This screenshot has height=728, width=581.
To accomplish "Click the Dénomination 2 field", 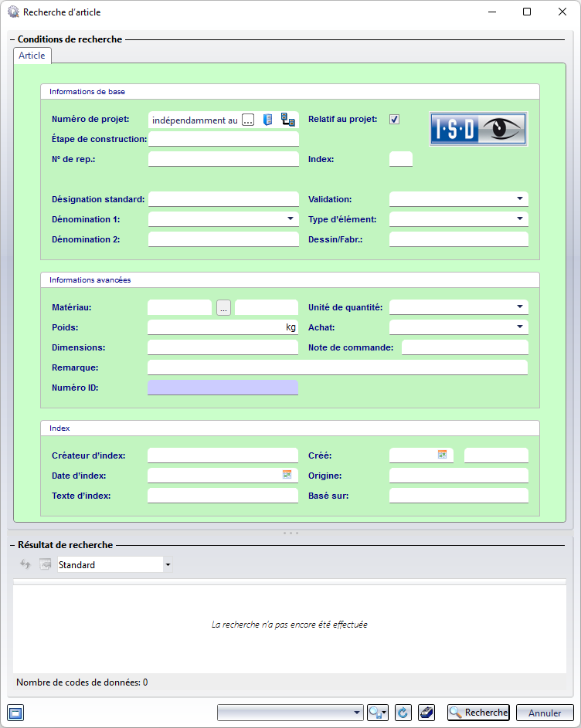I will pyautogui.click(x=223, y=239).
